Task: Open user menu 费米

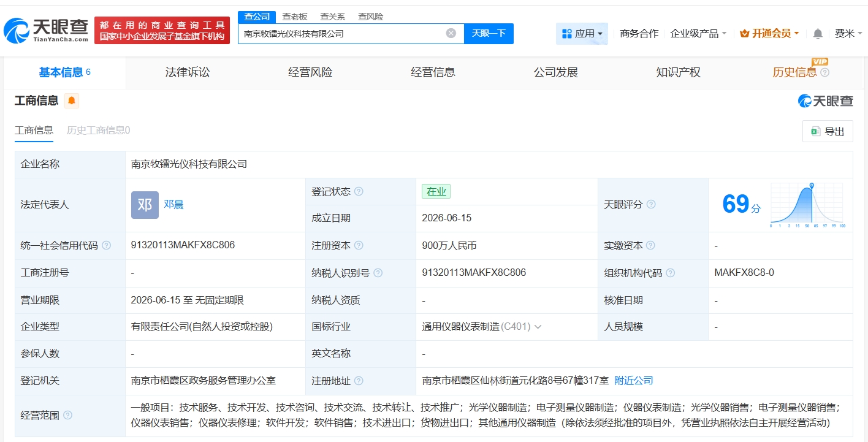Action: tap(848, 34)
